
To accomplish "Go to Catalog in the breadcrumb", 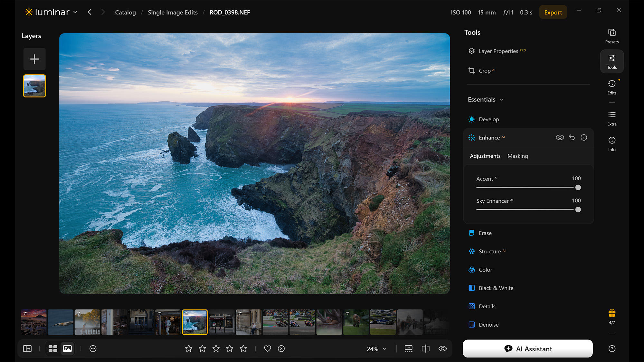I will pyautogui.click(x=125, y=12).
